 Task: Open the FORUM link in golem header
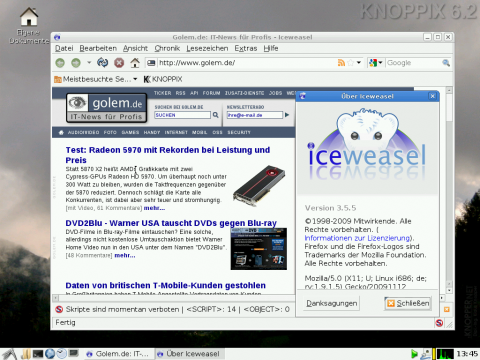[x=212, y=93]
